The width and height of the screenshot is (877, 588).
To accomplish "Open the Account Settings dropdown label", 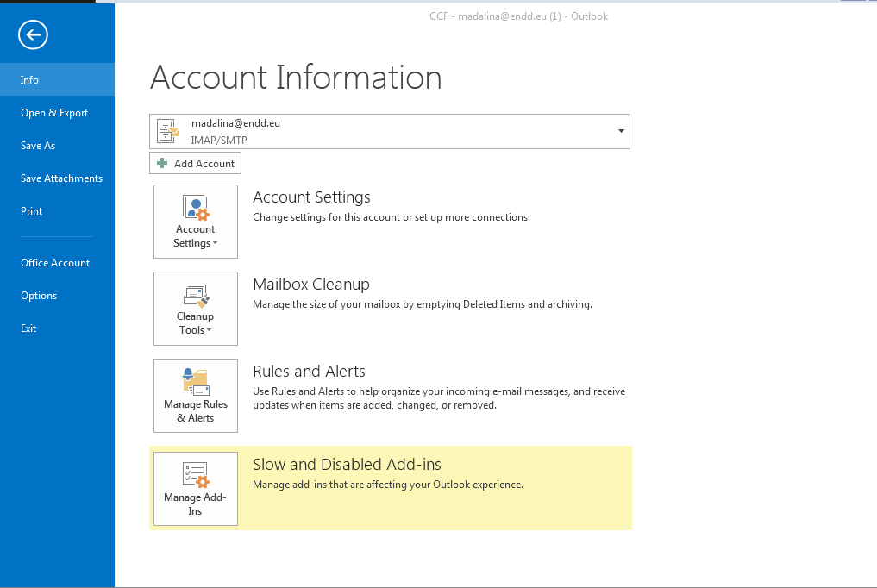I will (x=195, y=236).
